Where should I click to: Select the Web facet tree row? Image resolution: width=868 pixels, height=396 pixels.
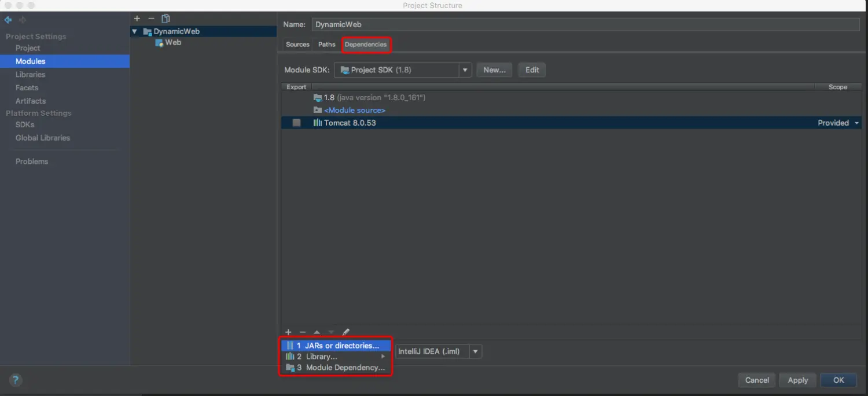pos(203,43)
